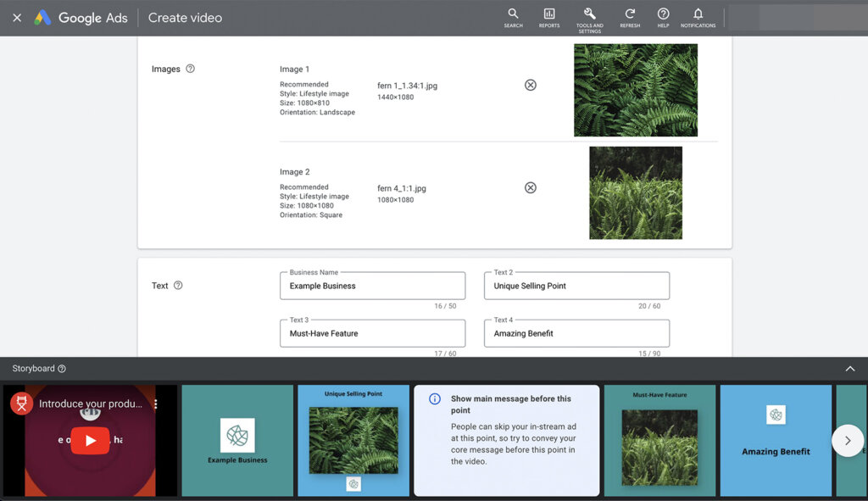The height and width of the screenshot is (501, 868).
Task: Collapse the Storyboard panel
Action: pyautogui.click(x=849, y=369)
